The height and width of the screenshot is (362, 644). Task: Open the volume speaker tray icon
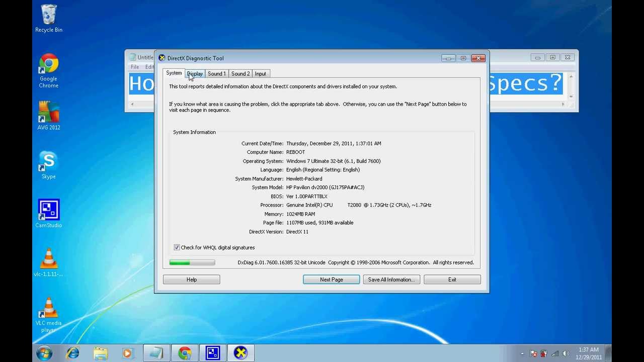click(x=566, y=353)
